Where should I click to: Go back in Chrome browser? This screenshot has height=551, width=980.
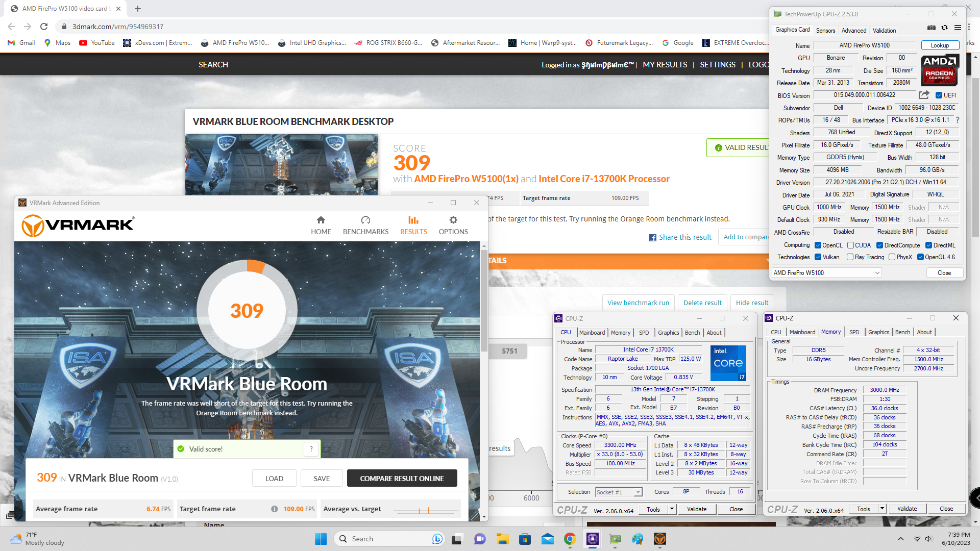11,27
